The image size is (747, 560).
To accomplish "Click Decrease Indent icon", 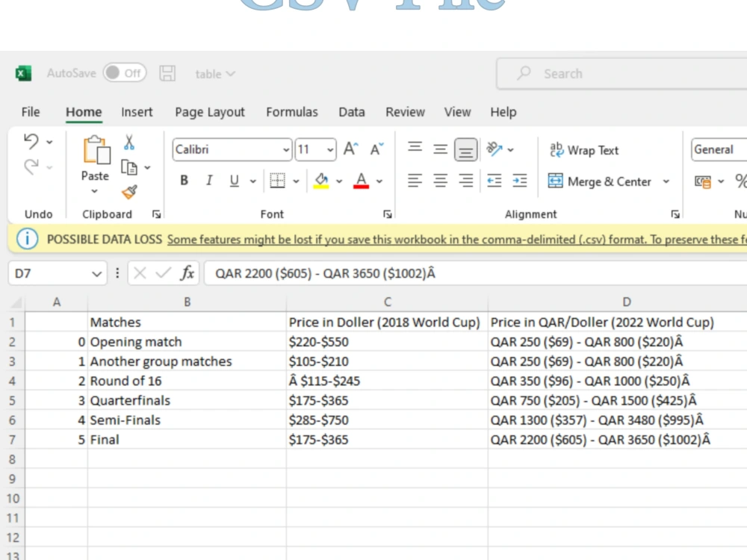I will [x=494, y=181].
